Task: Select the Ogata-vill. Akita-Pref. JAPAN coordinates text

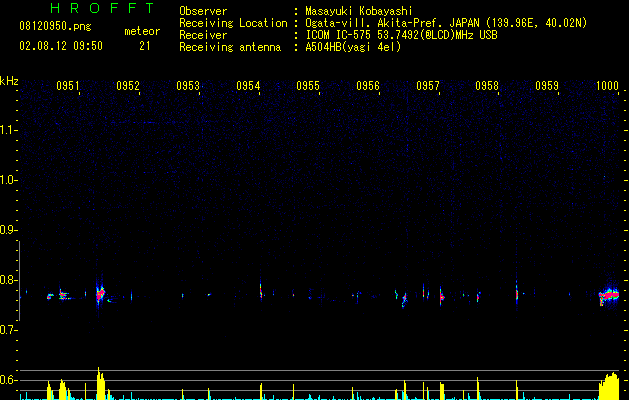Action: click(446, 23)
